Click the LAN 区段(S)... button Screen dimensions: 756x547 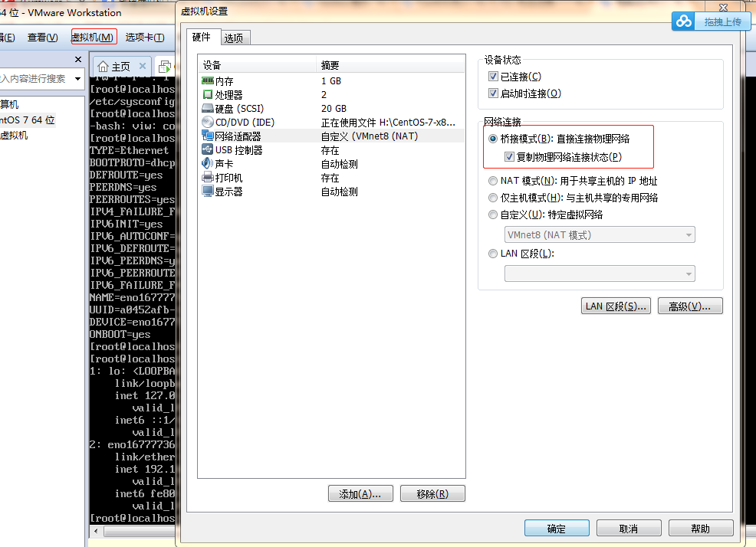pyautogui.click(x=616, y=306)
